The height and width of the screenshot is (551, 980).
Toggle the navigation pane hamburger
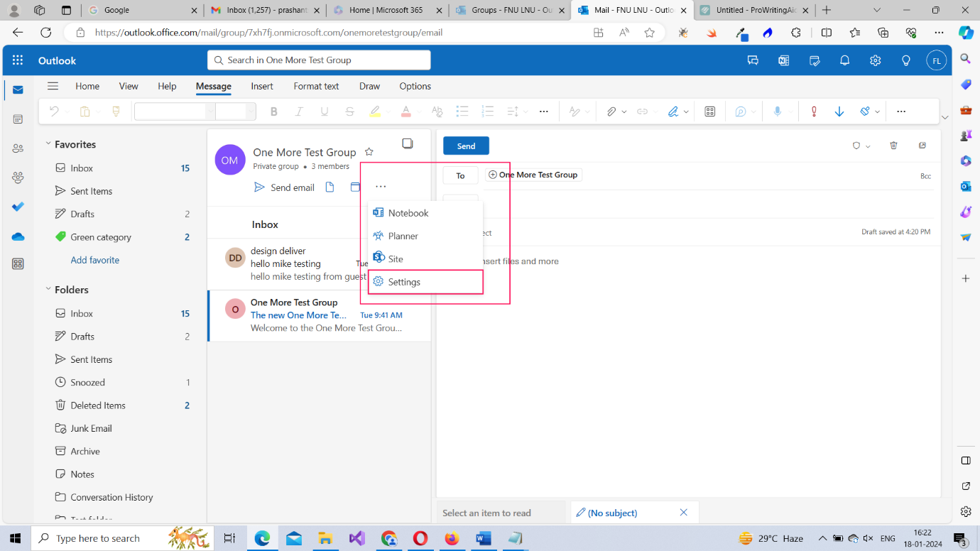[53, 86]
